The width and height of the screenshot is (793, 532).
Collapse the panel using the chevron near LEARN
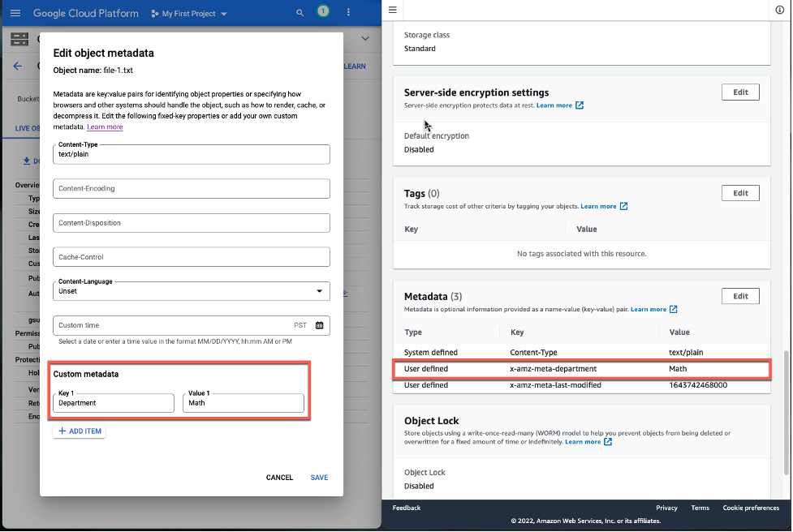[x=364, y=37]
